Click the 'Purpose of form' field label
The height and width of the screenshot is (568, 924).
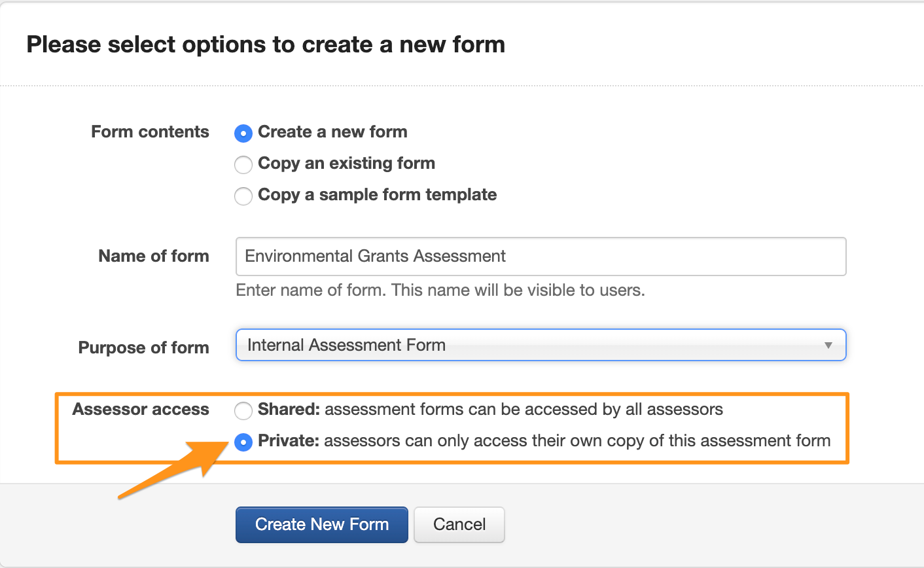click(144, 348)
